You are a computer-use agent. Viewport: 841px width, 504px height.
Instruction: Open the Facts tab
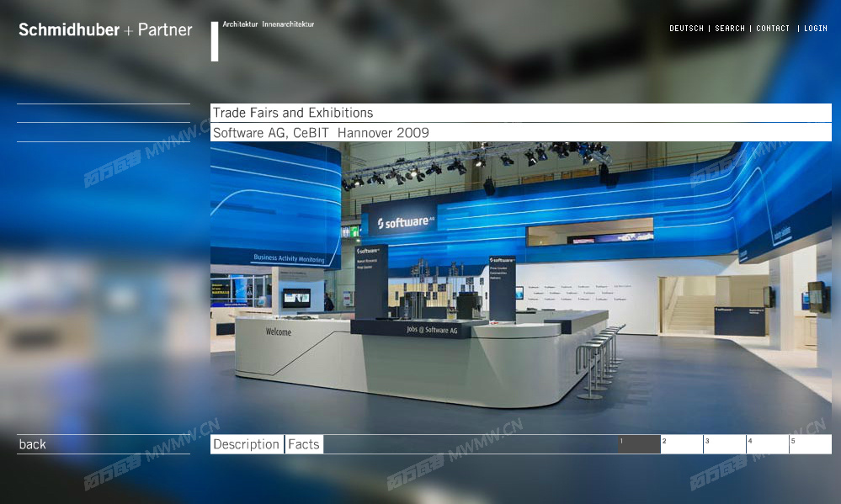tap(304, 444)
